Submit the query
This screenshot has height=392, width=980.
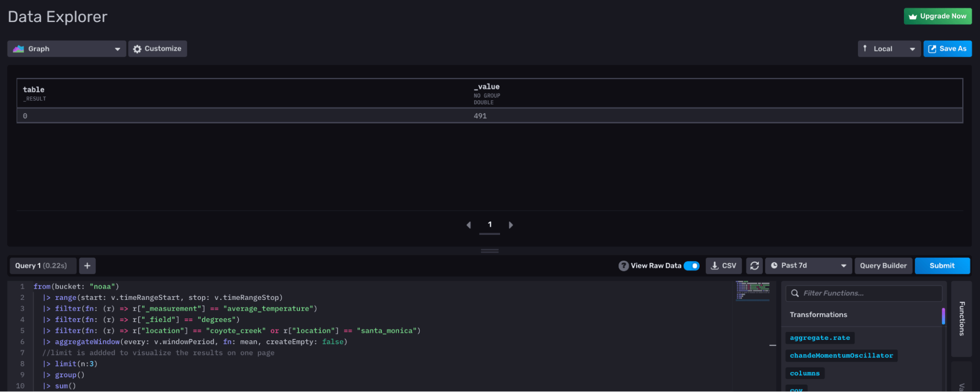[942, 266]
